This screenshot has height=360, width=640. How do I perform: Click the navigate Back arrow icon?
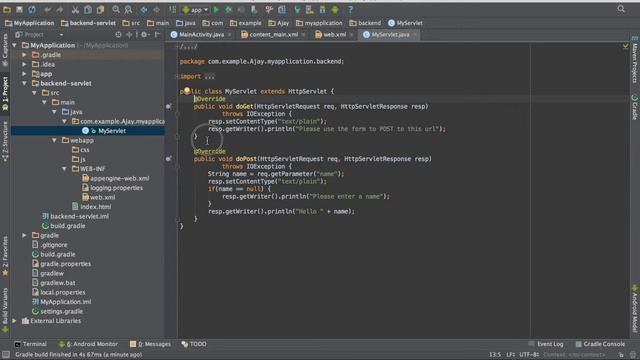(144, 9)
